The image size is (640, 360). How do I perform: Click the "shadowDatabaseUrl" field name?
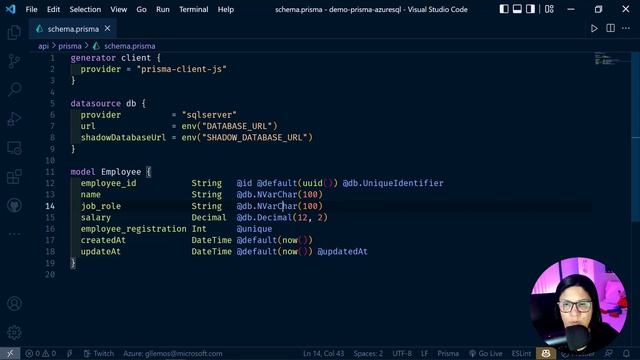tap(123, 138)
